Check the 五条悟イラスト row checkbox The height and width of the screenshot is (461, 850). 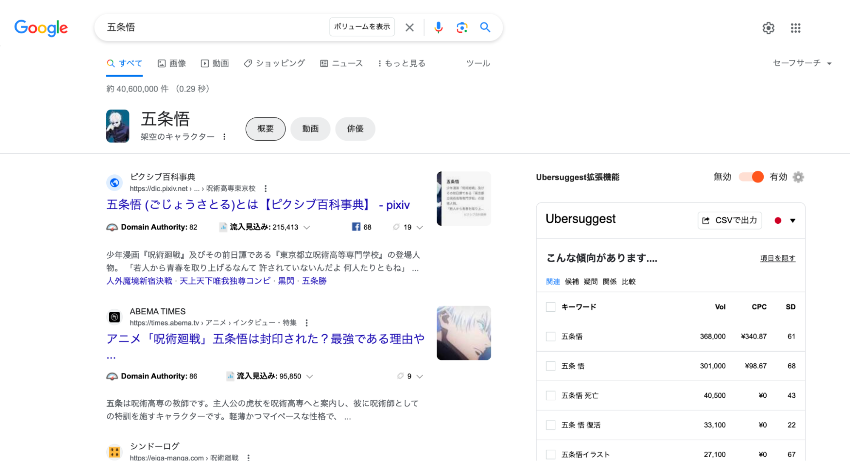pos(551,454)
